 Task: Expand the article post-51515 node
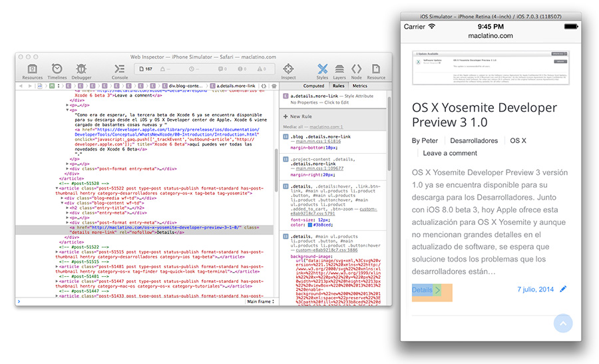[57, 252]
